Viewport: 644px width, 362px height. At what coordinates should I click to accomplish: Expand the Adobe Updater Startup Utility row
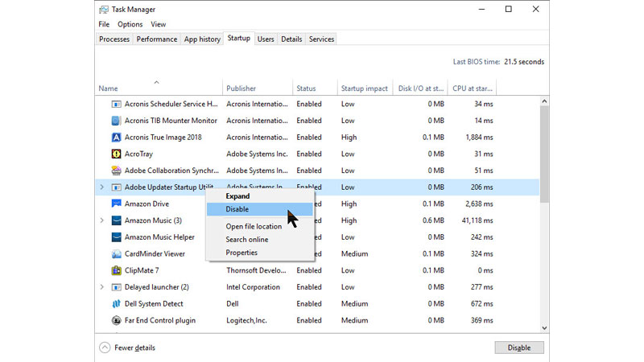click(102, 187)
